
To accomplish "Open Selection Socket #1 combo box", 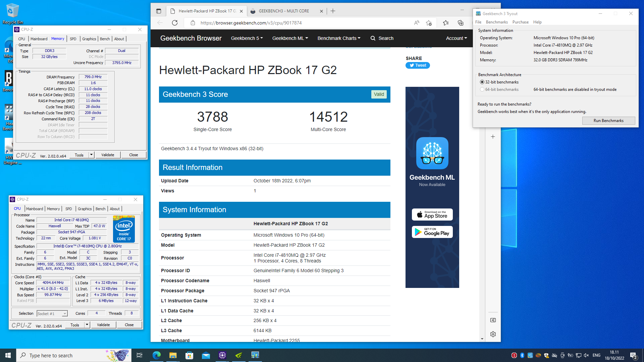I will point(52,314).
